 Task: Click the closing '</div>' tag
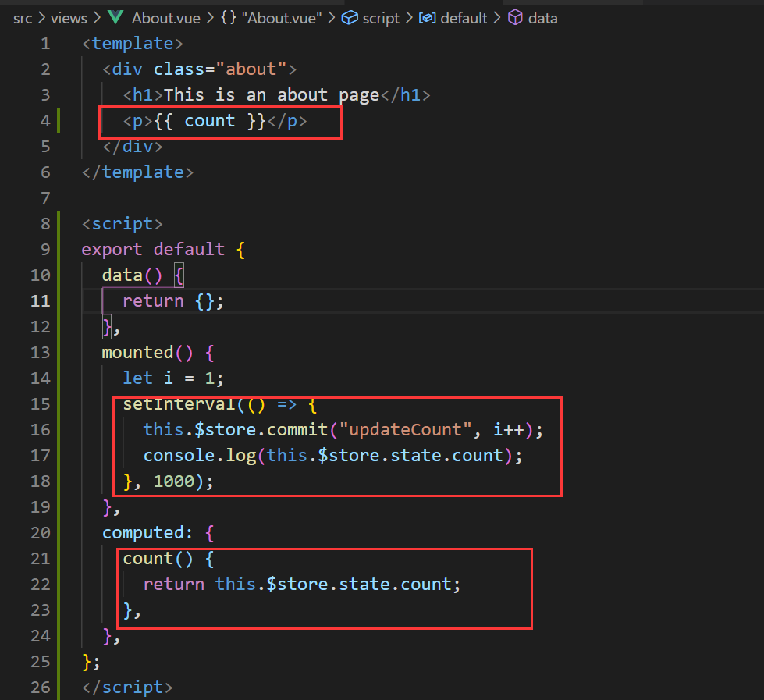click(133, 146)
